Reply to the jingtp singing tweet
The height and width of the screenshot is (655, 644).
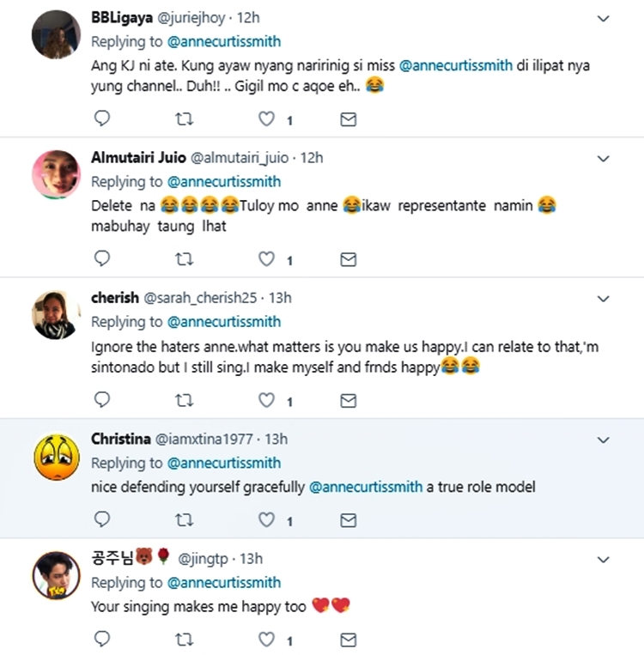pyautogui.click(x=101, y=640)
